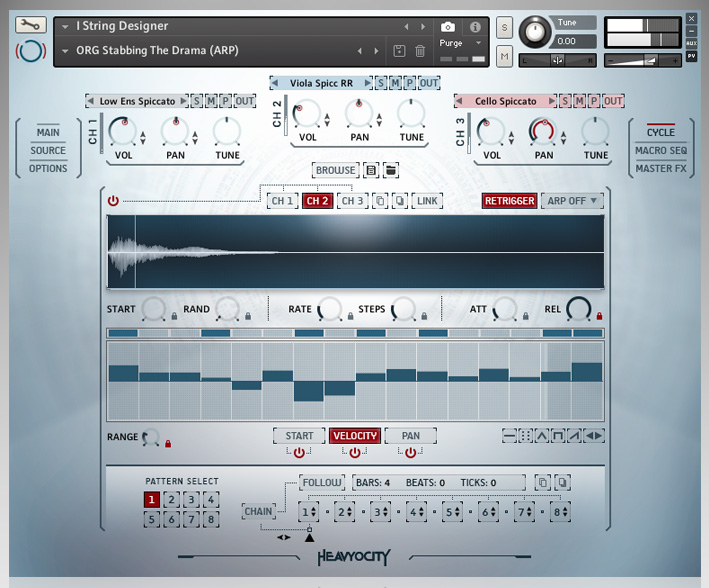Image resolution: width=709 pixels, height=588 pixels.
Task: Select pattern 5 in Pattern Select
Action: 151,519
